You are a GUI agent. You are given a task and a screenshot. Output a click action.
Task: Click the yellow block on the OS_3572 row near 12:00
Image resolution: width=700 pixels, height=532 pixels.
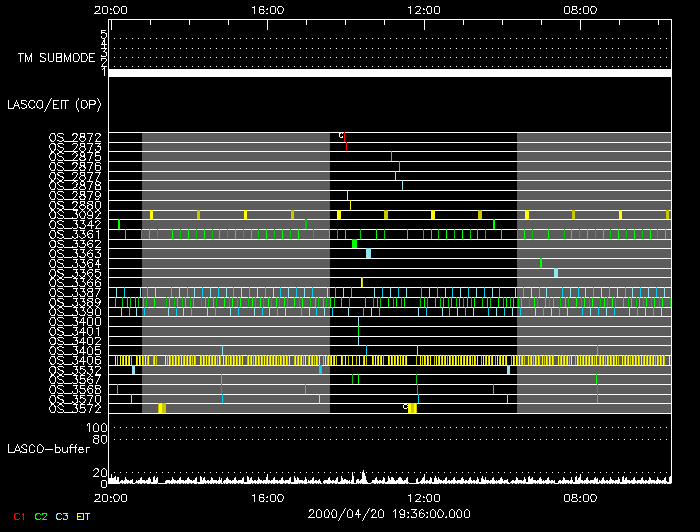tap(412, 408)
